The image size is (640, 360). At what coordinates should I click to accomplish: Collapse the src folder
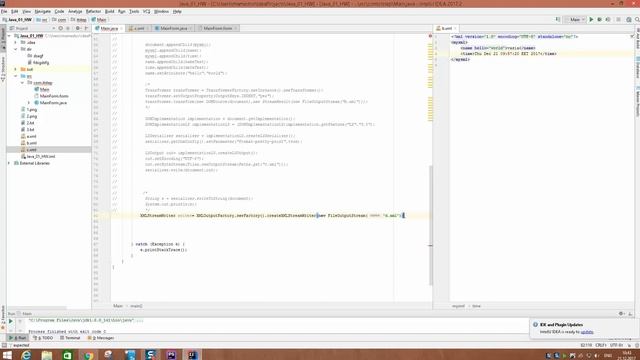[x=16, y=76]
